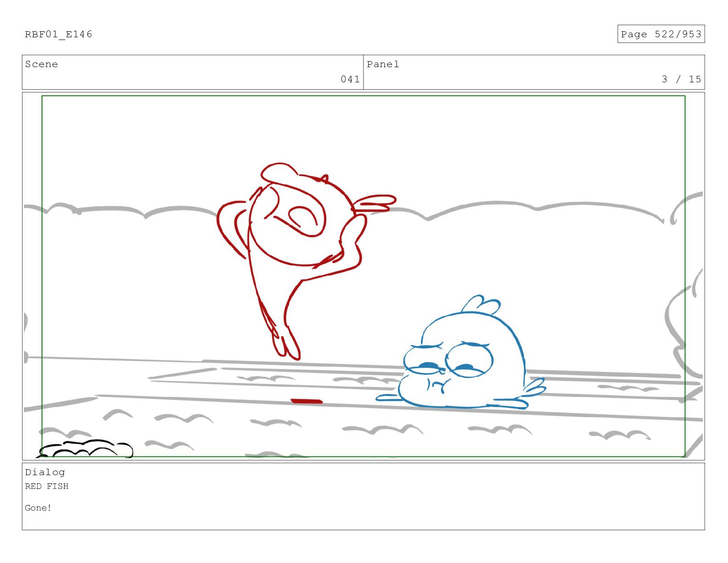The height and width of the screenshot is (563, 728).
Task: Click the panel count '3 / 15'
Action: pyautogui.click(x=681, y=79)
